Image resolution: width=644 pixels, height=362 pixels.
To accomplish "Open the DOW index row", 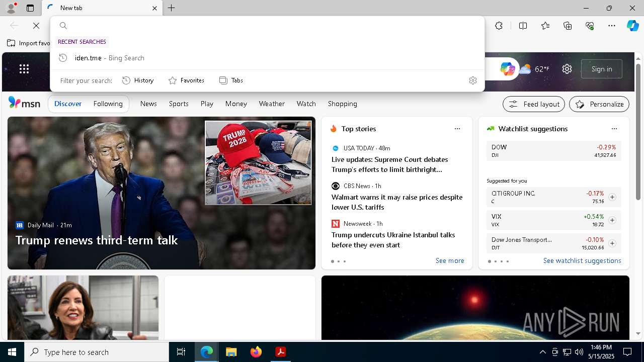I will [554, 151].
